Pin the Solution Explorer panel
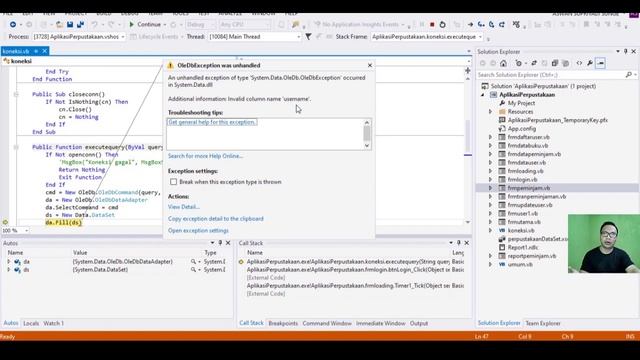The height and width of the screenshot is (360, 640). coord(626,51)
